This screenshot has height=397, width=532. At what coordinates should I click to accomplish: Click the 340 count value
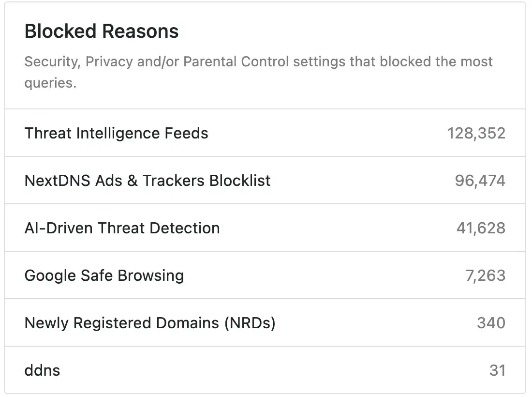point(491,323)
